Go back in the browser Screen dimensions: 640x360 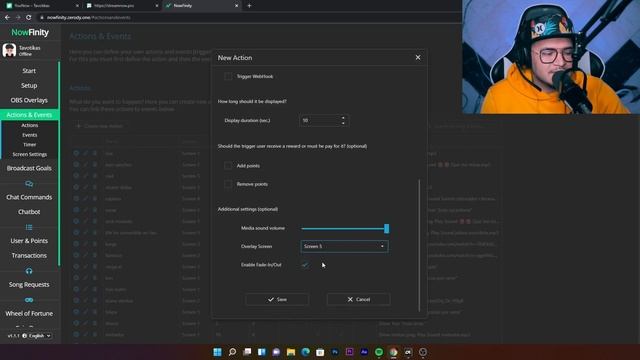pyautogui.click(x=7, y=18)
